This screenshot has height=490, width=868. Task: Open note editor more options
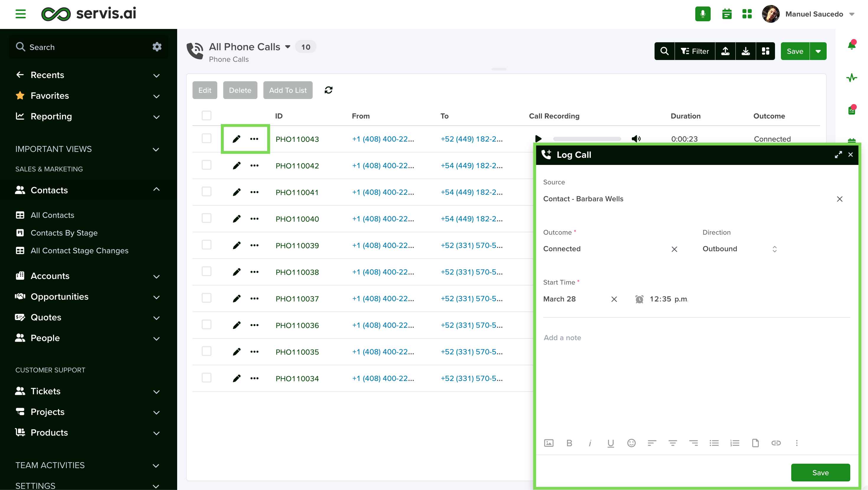(797, 443)
